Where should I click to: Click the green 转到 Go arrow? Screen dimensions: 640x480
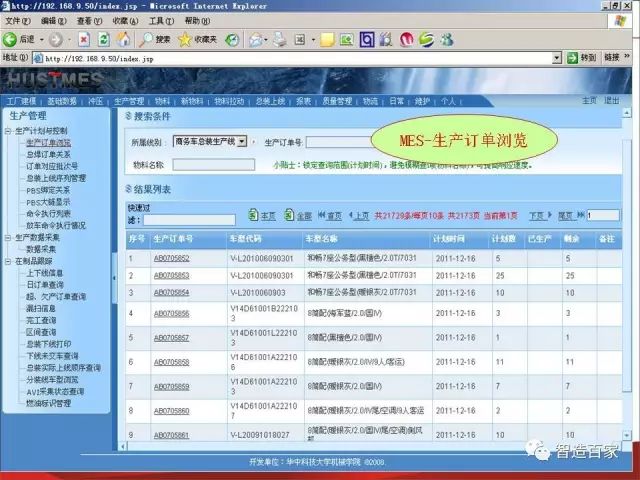click(572, 58)
